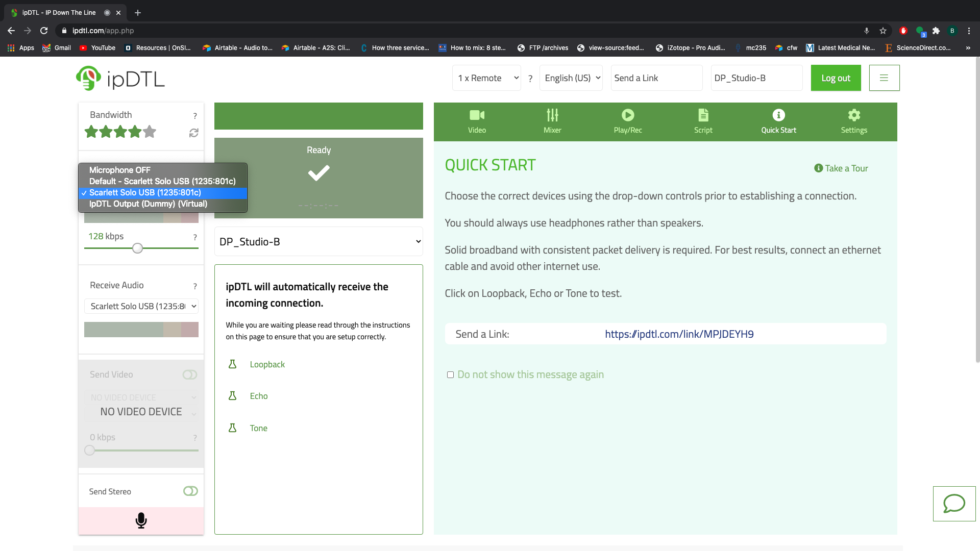
Task: Click the Tone test link
Action: pyautogui.click(x=258, y=428)
